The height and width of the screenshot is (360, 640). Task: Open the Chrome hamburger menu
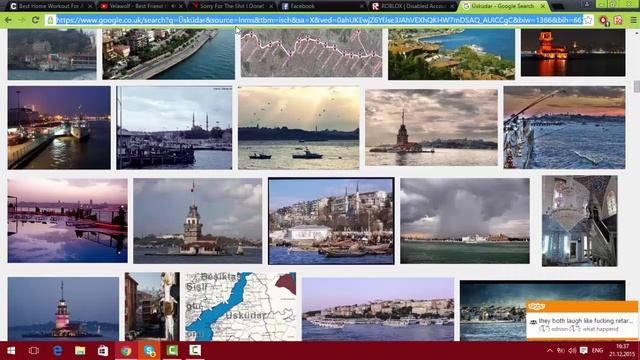633,20
